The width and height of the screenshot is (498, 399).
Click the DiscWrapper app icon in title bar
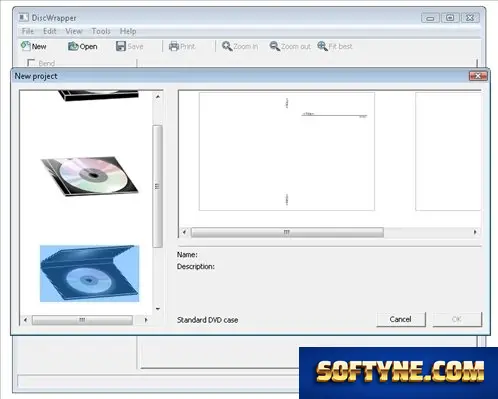[23, 17]
